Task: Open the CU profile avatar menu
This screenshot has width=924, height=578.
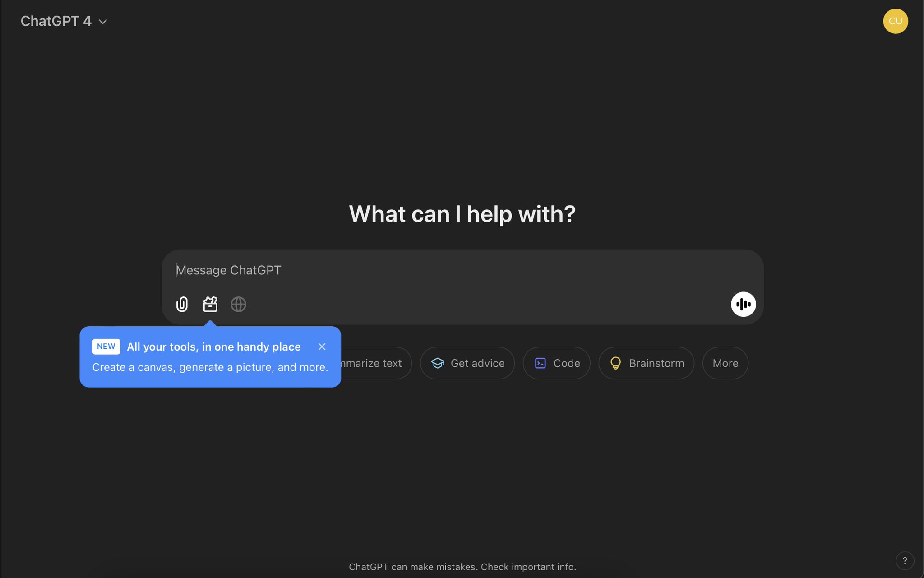Action: 895,21
